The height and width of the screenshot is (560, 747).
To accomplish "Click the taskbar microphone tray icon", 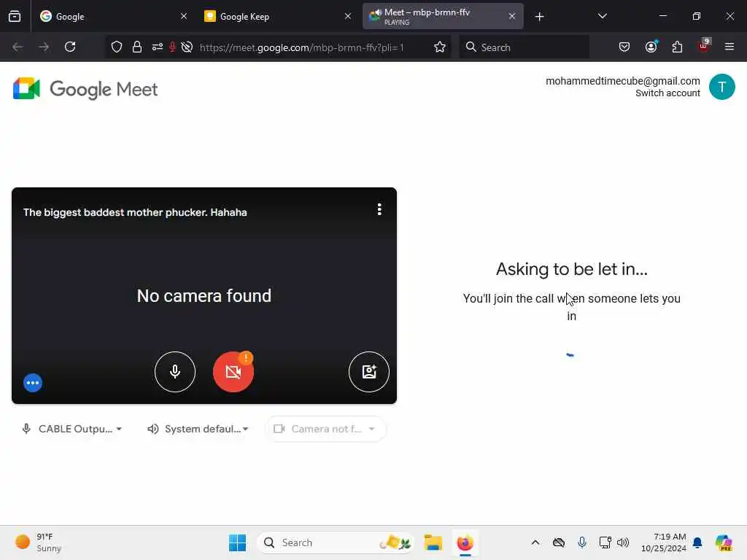I will [581, 542].
